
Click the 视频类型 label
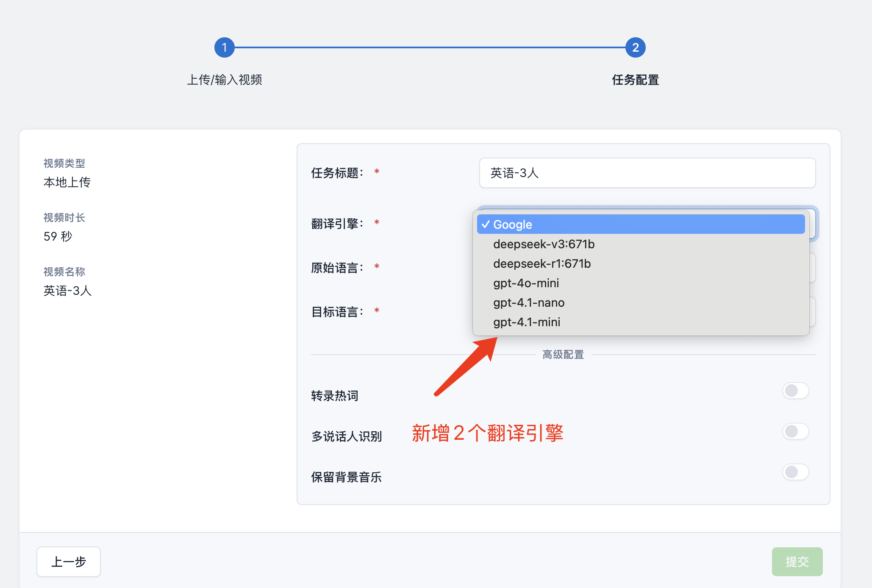coord(64,163)
